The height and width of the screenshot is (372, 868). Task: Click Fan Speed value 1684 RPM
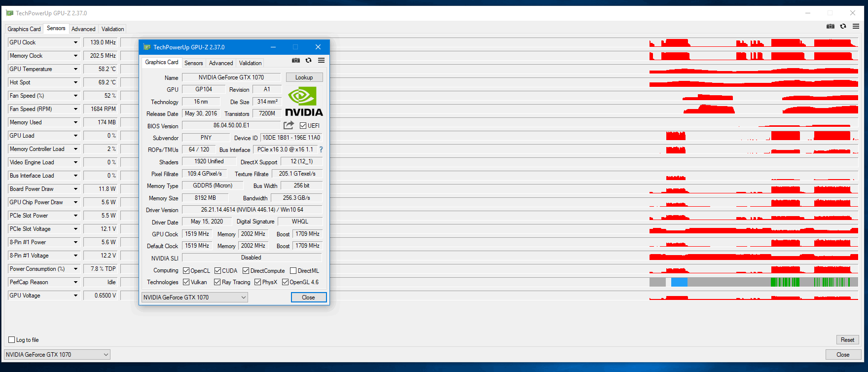(101, 109)
